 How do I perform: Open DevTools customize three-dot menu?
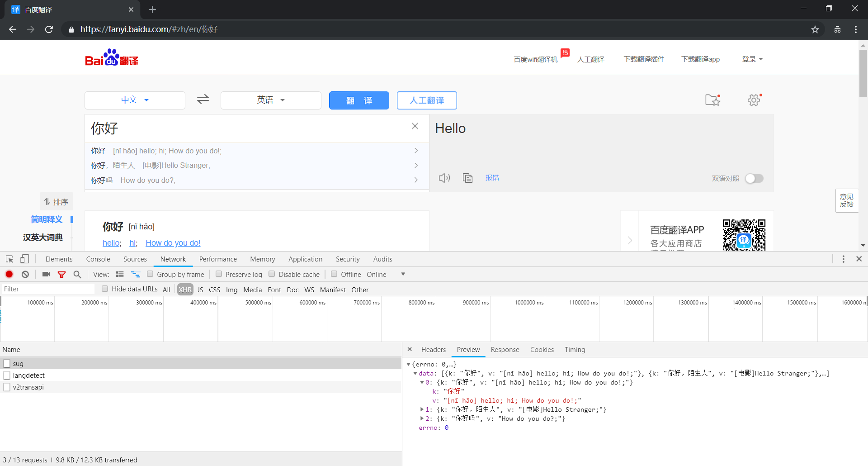[843, 259]
